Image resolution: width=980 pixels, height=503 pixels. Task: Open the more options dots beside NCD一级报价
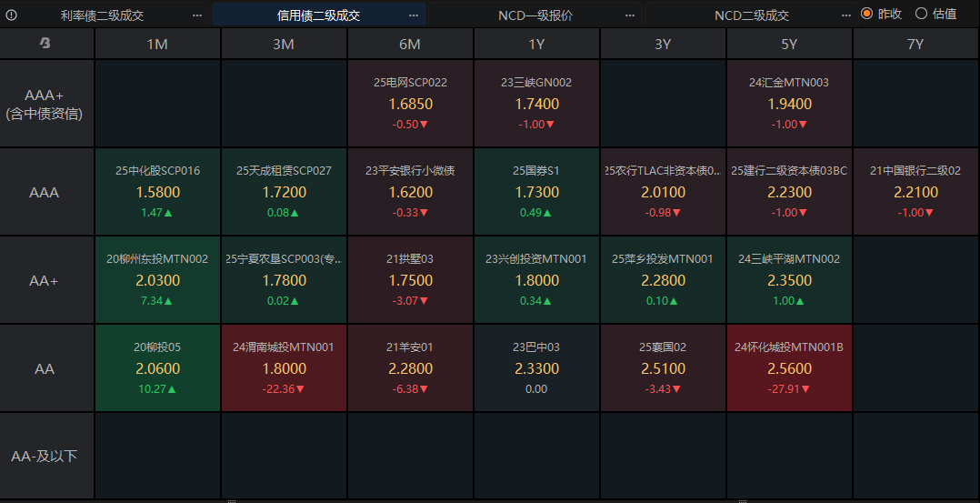tap(630, 15)
